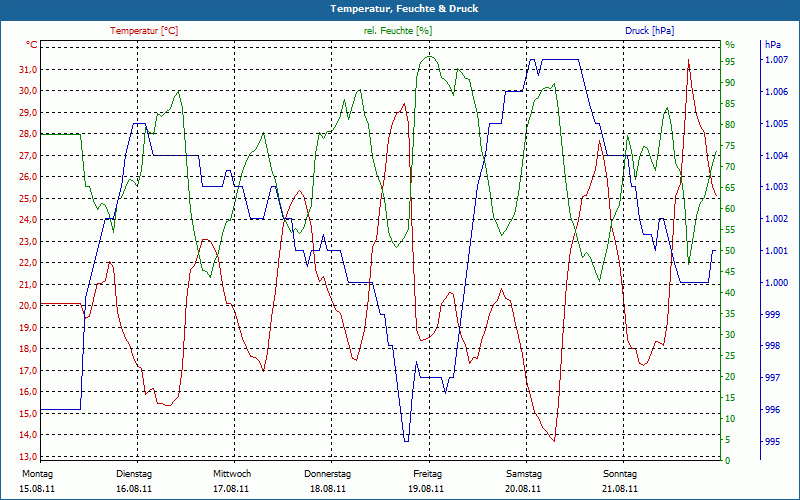Click temperature axis value 13,0

click(28, 457)
